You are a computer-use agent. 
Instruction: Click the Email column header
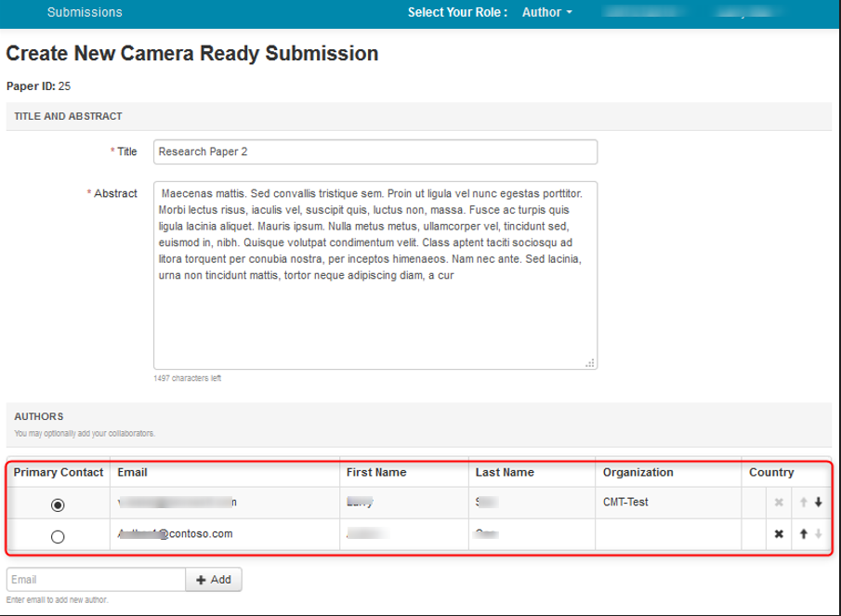(x=133, y=472)
